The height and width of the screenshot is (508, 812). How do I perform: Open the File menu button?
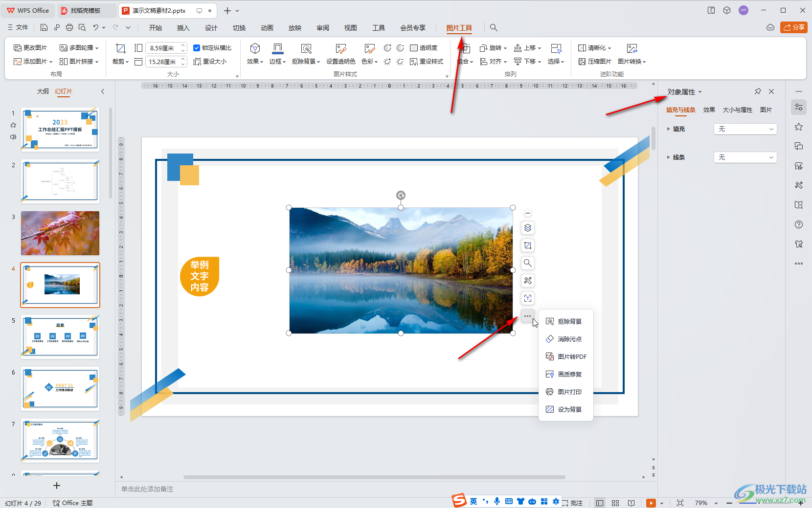coord(18,28)
